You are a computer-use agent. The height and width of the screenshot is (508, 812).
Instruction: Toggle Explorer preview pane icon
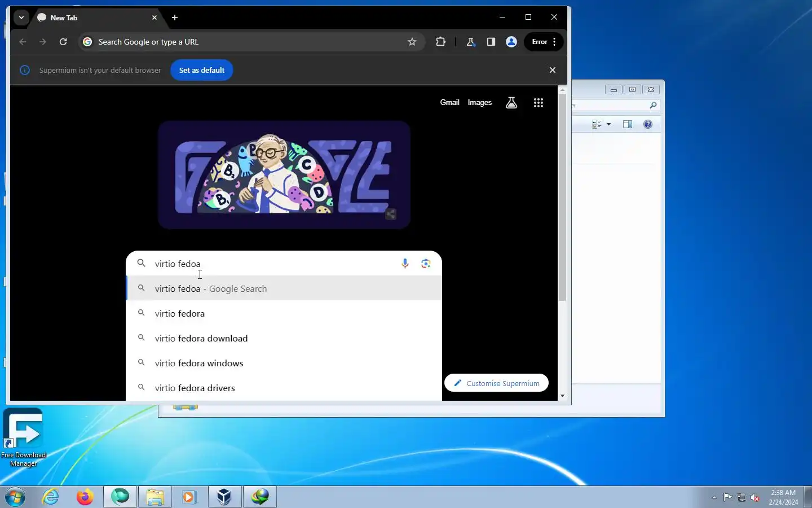[x=628, y=124]
